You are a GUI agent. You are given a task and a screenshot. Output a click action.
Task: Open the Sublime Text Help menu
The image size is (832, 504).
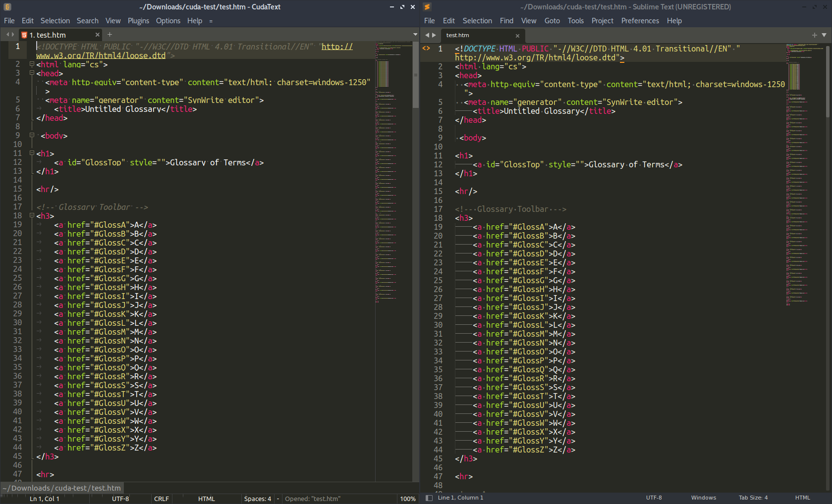[x=674, y=21]
